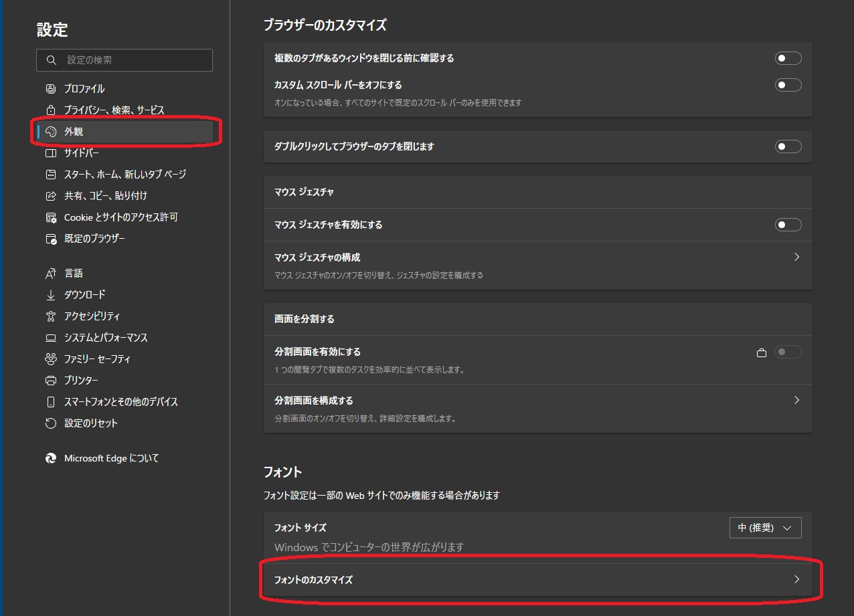Click the アクセシビリティ person icon
854x616 pixels.
pos(51,316)
